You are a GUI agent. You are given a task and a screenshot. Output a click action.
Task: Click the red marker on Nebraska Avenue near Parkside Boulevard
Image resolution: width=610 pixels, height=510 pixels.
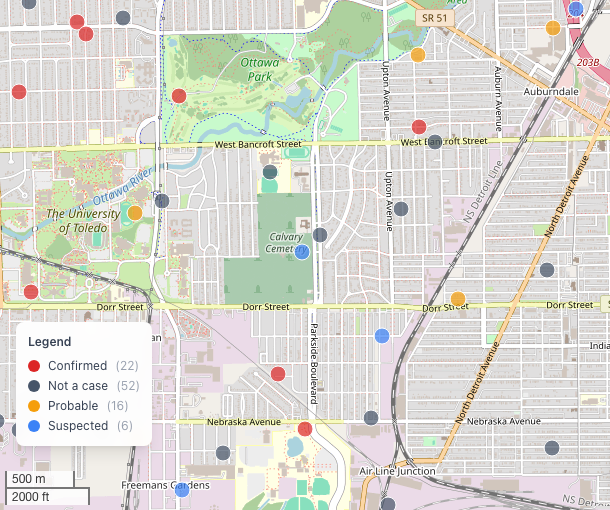click(305, 429)
